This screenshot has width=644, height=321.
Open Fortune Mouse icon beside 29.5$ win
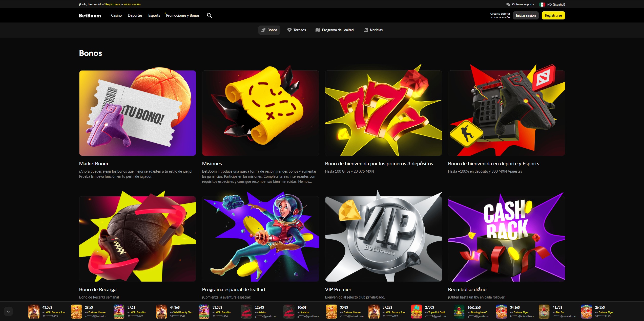tap(76, 311)
